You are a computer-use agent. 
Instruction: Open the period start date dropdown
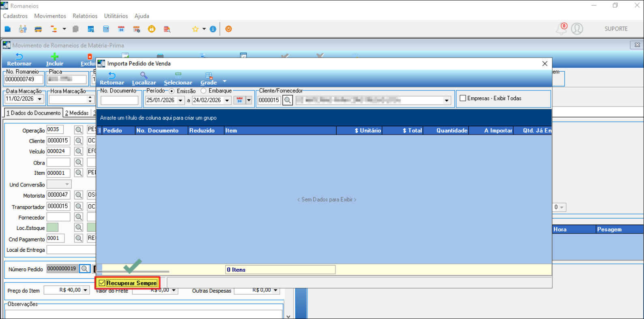(180, 101)
